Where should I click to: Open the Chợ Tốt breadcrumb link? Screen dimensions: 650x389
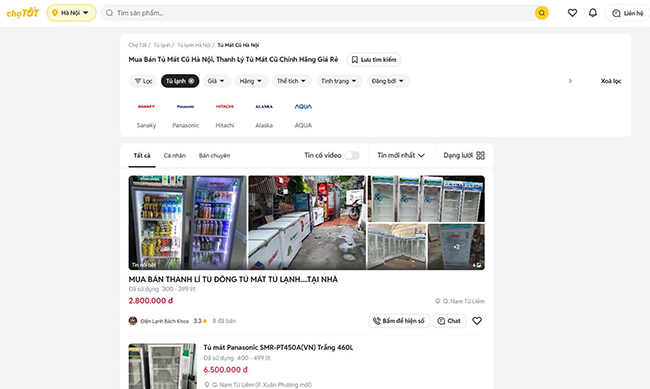click(138, 45)
